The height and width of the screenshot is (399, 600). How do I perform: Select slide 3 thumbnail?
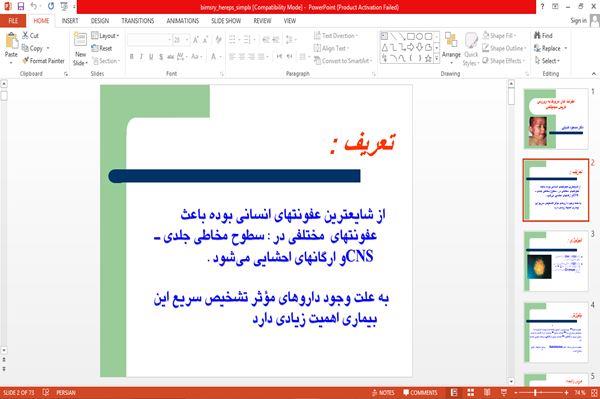click(x=556, y=261)
